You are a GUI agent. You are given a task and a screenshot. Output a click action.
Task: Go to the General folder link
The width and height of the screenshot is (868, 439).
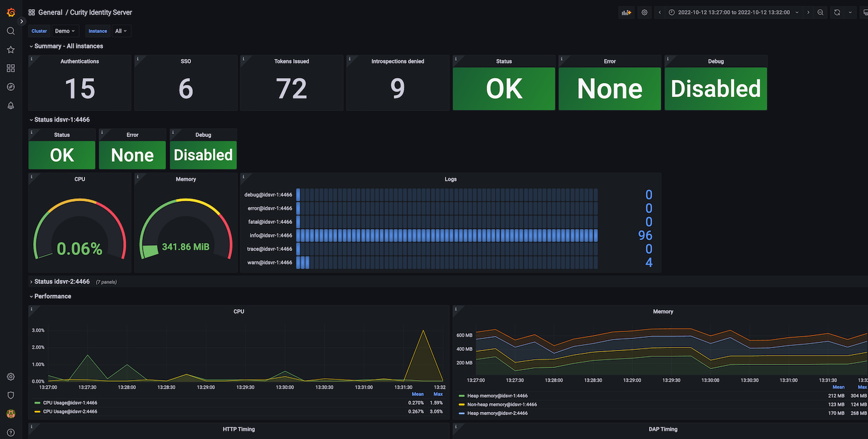tap(50, 12)
